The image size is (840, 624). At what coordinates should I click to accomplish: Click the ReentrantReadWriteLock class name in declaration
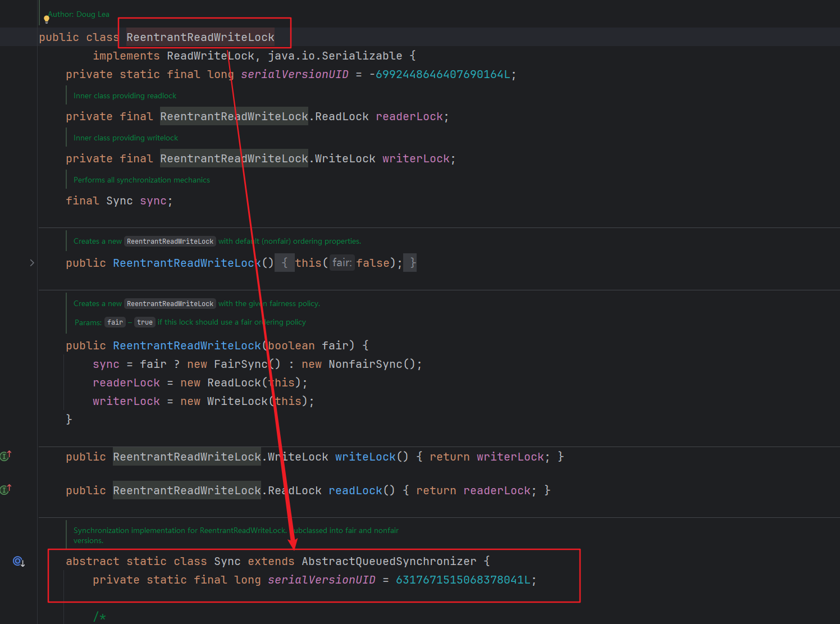coord(200,37)
